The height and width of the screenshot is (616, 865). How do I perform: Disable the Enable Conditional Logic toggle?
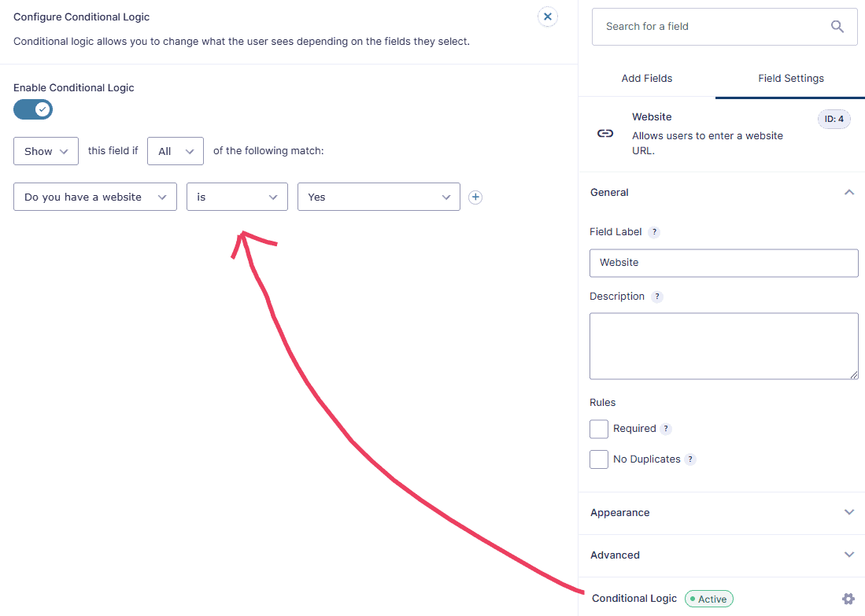[32, 109]
